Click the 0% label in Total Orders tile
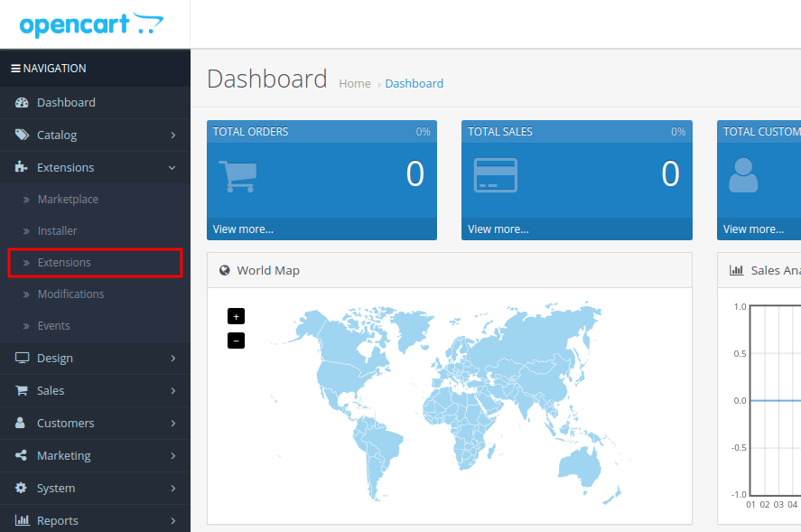Image resolution: width=801 pixels, height=532 pixels. 423,132
